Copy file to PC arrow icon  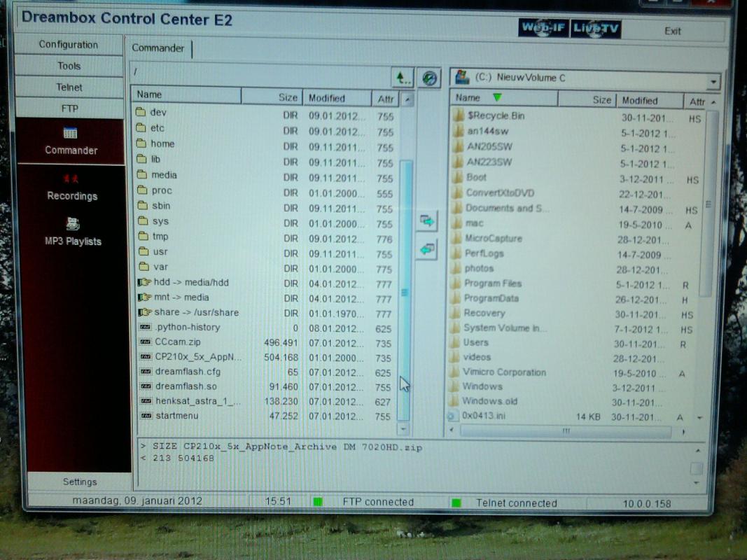coord(427,221)
